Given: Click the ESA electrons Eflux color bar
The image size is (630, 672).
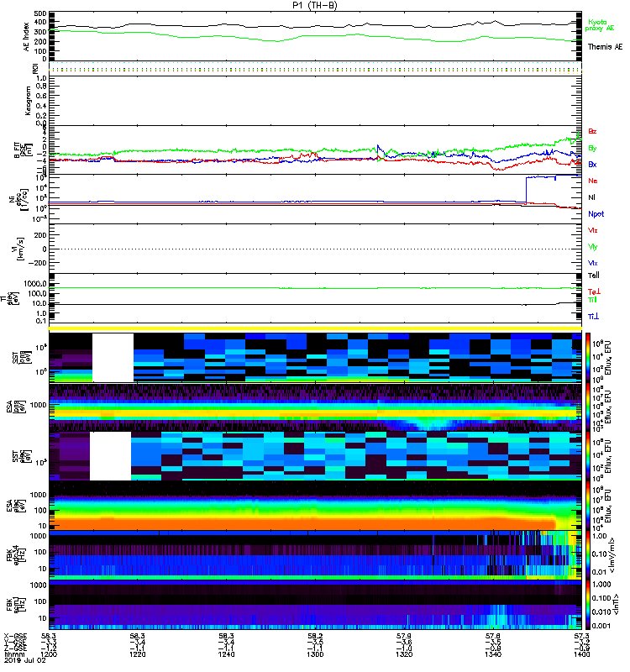Looking at the screenshot, I should 588,506.
